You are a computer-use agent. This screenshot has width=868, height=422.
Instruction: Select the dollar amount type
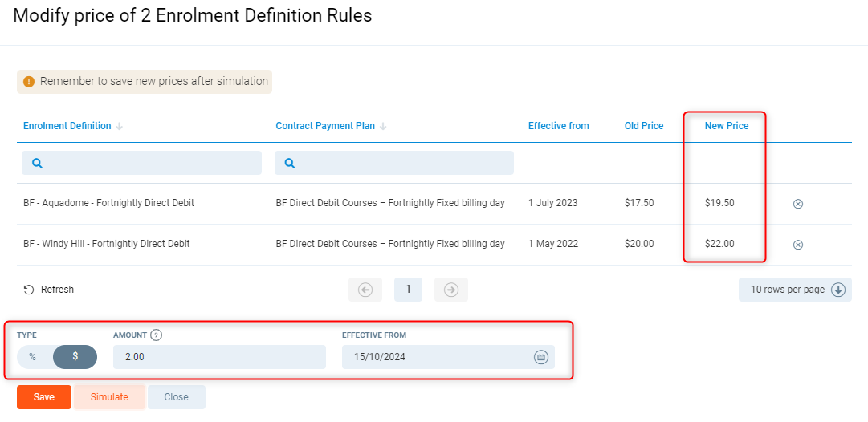pos(75,357)
